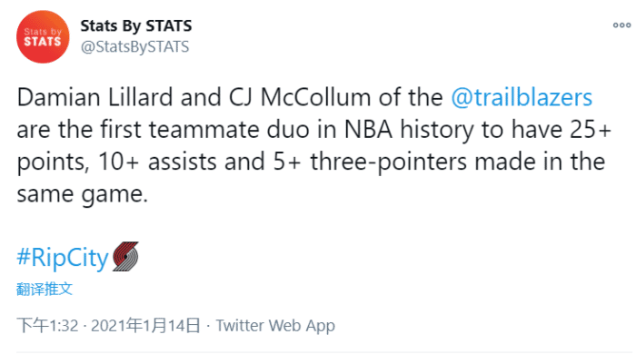
Task: Click 翻译推文 to translate the tweet
Action: (x=45, y=290)
